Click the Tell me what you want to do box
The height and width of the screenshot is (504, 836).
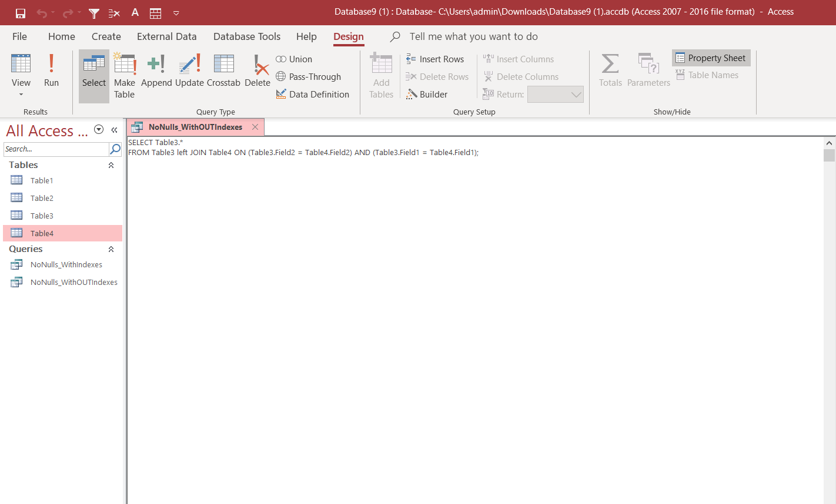[473, 36]
